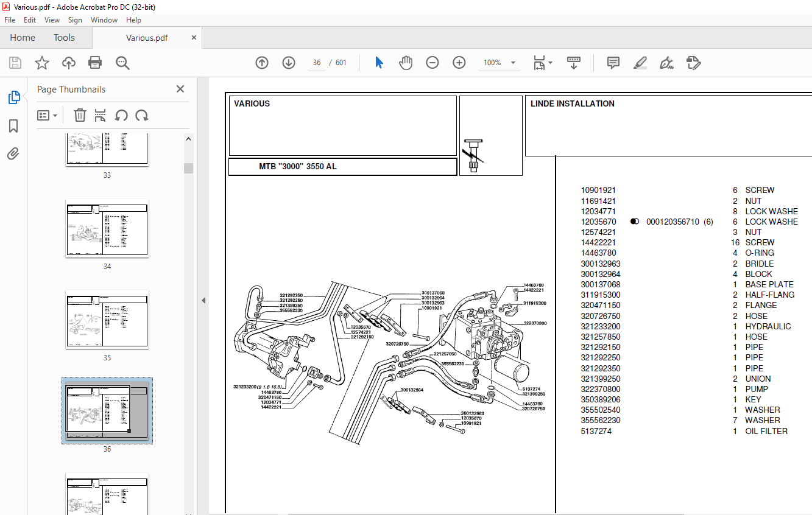
Task: Go to the previous page with the up arrow
Action: click(x=262, y=63)
